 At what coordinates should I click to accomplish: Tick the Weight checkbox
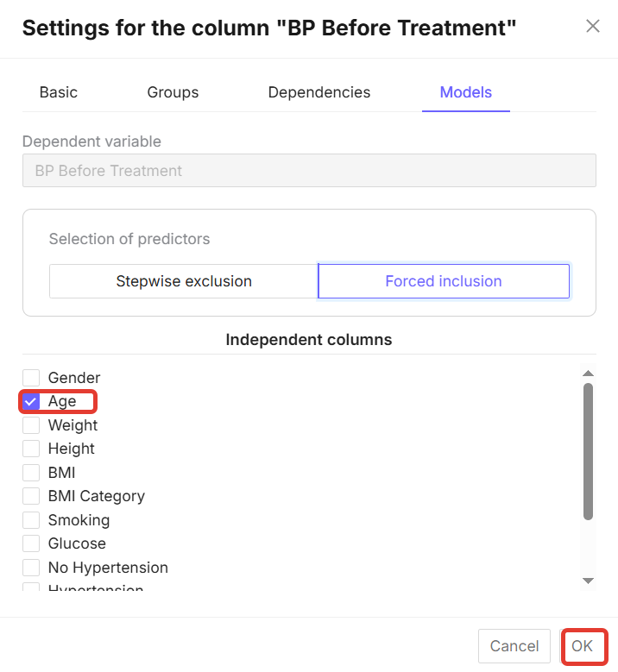(x=32, y=425)
